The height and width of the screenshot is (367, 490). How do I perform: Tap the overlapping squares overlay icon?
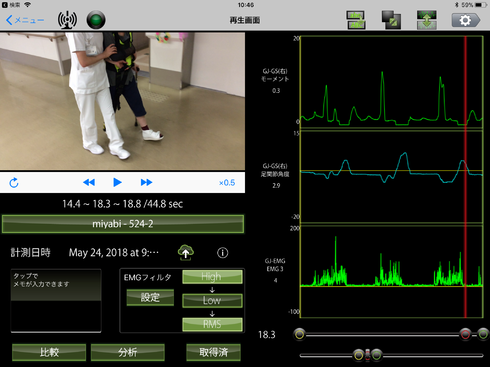[x=391, y=20]
